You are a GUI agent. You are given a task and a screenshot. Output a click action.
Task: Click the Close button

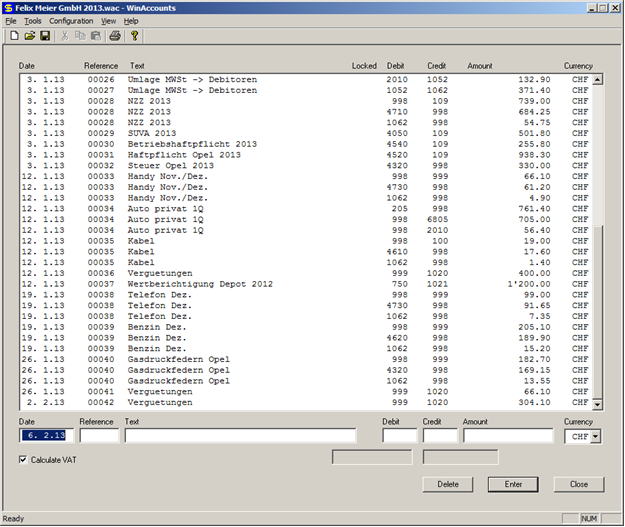[579, 484]
